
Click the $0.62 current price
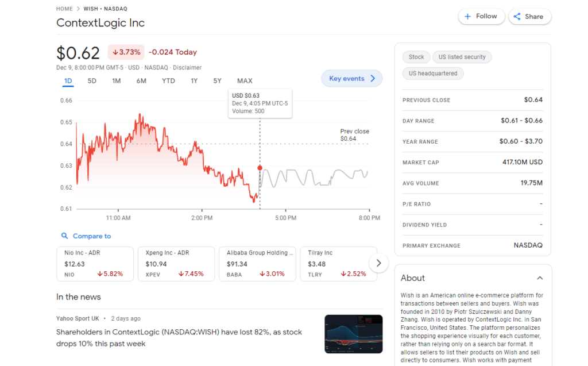[78, 53]
